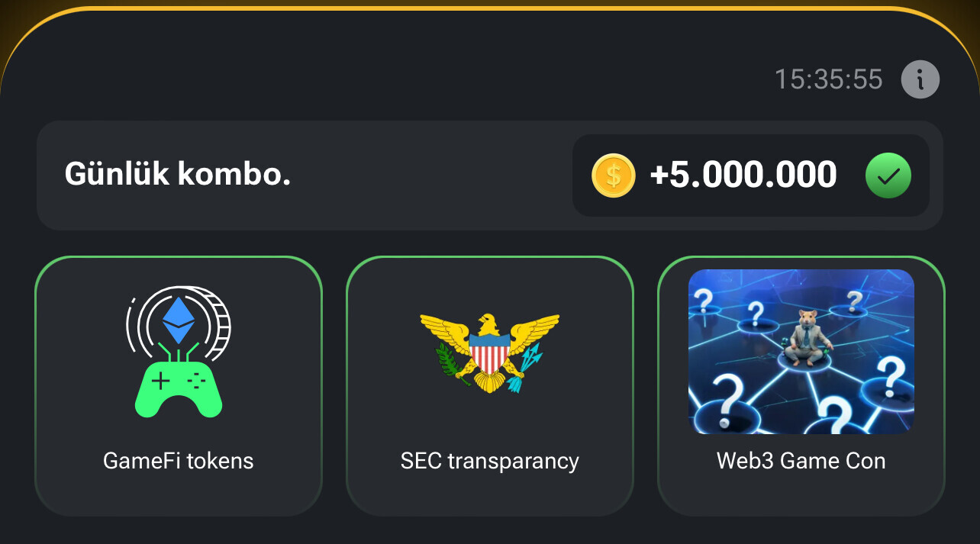Open the info icon beside the timer
Screen dimensions: 980x544
coord(920,79)
